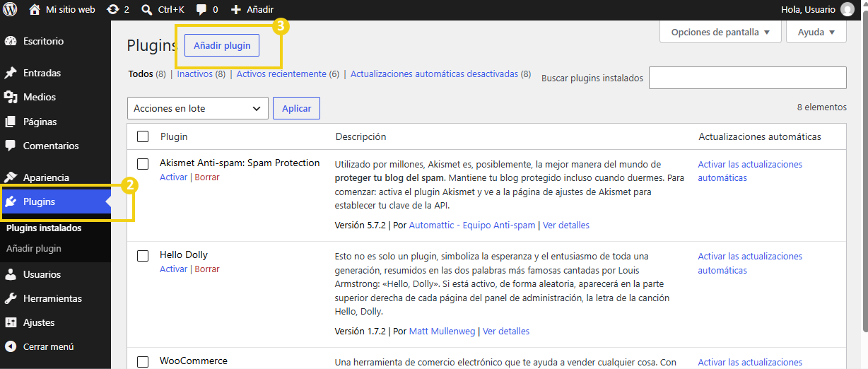Click the Usuarios person icon
The width and height of the screenshot is (868, 369).
click(x=11, y=274)
